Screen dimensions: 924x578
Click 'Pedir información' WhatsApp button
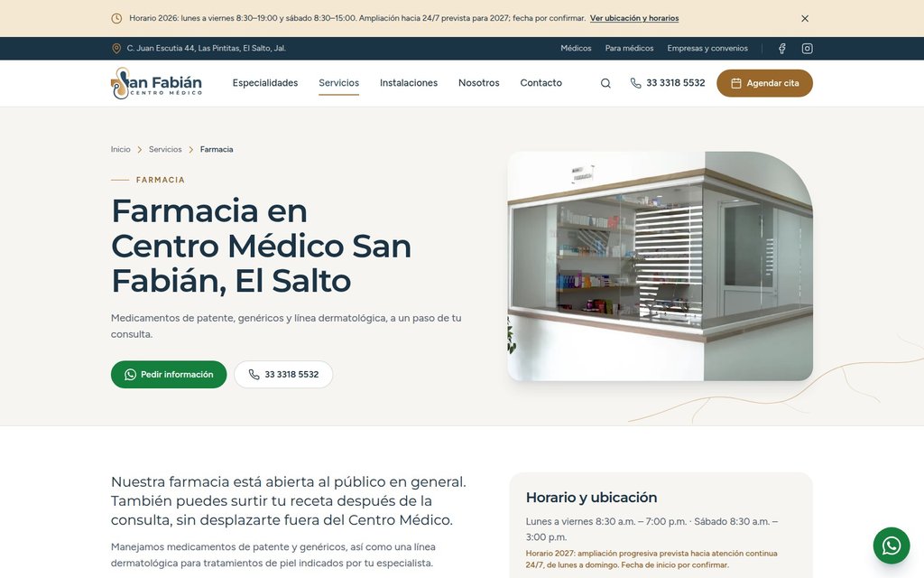[169, 375]
